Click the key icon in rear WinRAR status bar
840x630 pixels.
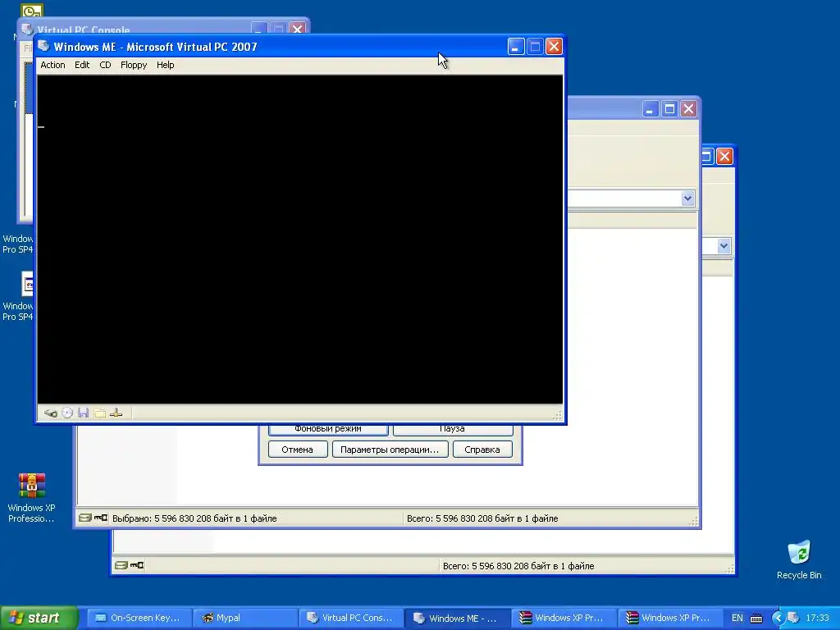click(137, 565)
